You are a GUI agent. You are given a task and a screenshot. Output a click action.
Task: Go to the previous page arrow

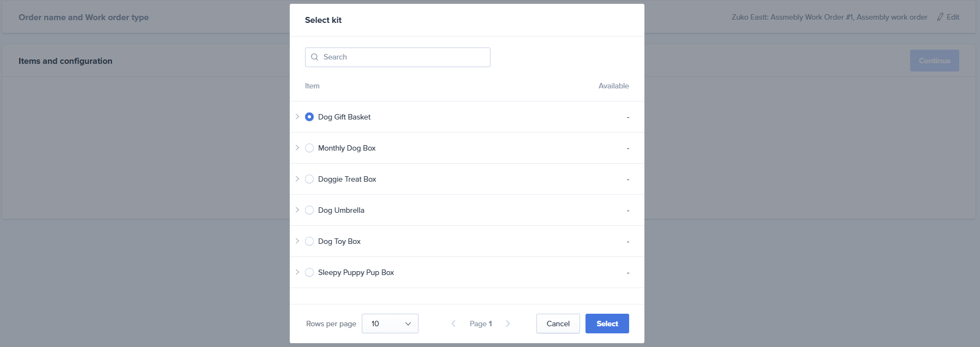[453, 324]
